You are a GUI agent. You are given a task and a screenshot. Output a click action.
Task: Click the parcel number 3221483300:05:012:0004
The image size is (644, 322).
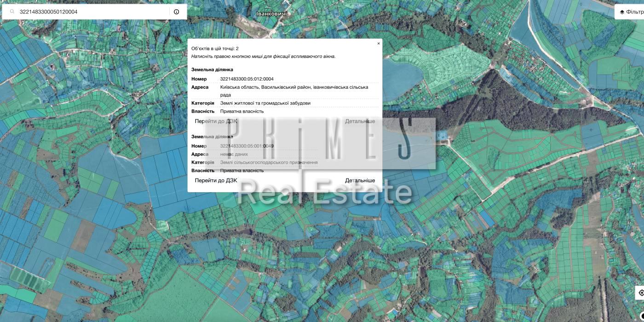247,79
